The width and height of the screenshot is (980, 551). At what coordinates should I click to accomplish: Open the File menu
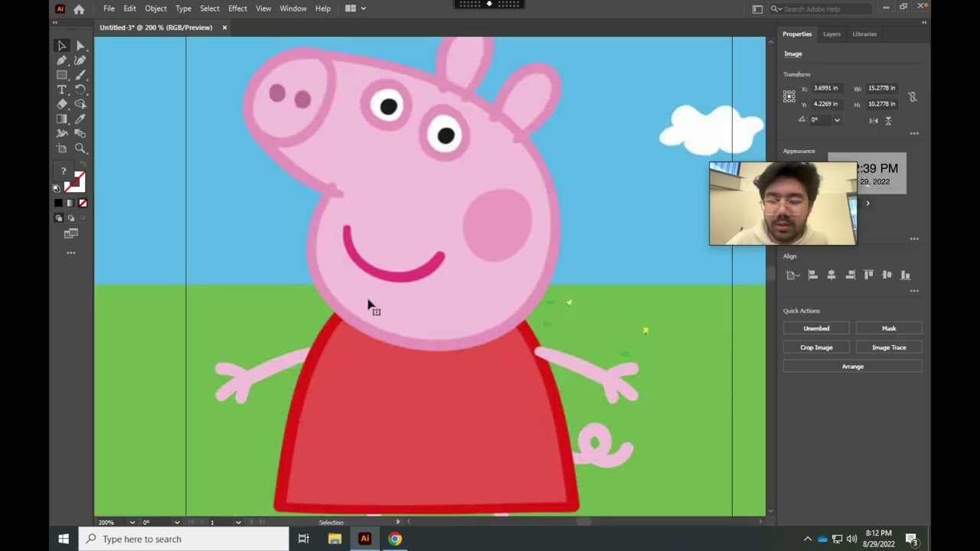pos(109,8)
